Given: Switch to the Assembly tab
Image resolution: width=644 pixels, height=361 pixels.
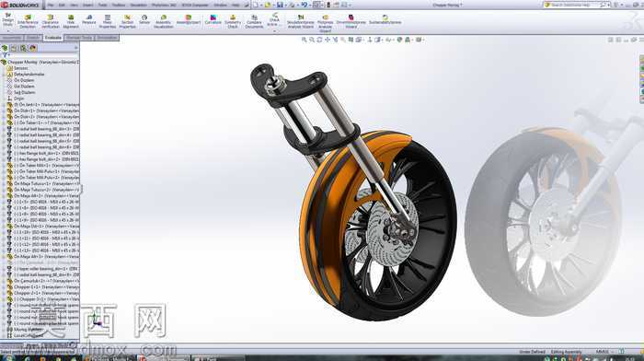Looking at the screenshot, I should [11, 38].
